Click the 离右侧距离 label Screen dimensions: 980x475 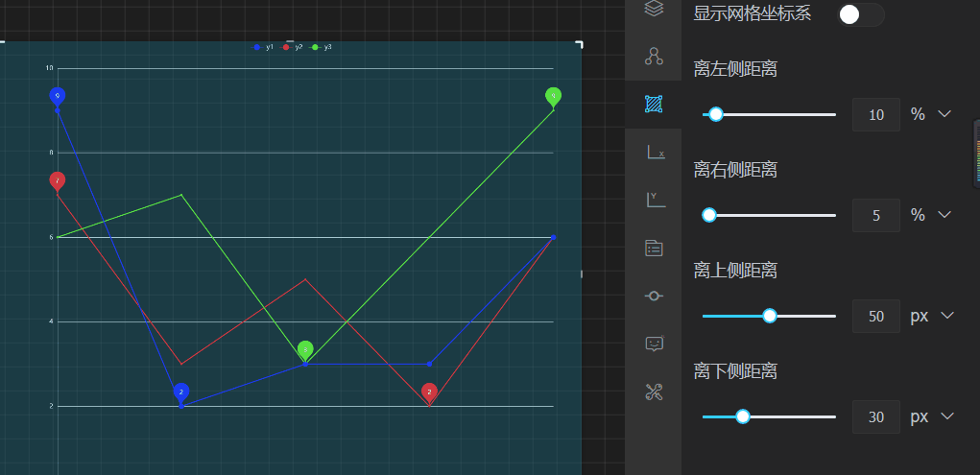(x=735, y=170)
